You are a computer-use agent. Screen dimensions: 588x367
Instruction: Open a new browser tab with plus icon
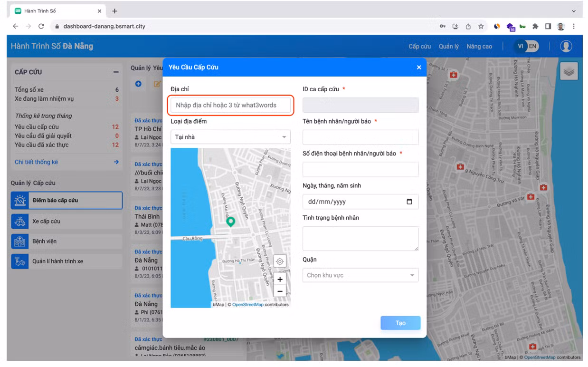pyautogui.click(x=114, y=11)
